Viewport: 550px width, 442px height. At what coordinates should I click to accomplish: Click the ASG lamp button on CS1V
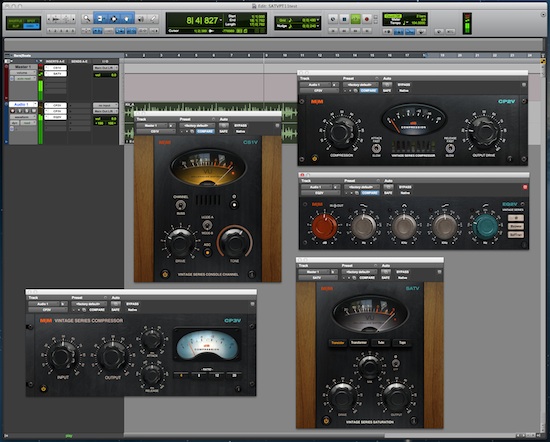tap(207, 252)
